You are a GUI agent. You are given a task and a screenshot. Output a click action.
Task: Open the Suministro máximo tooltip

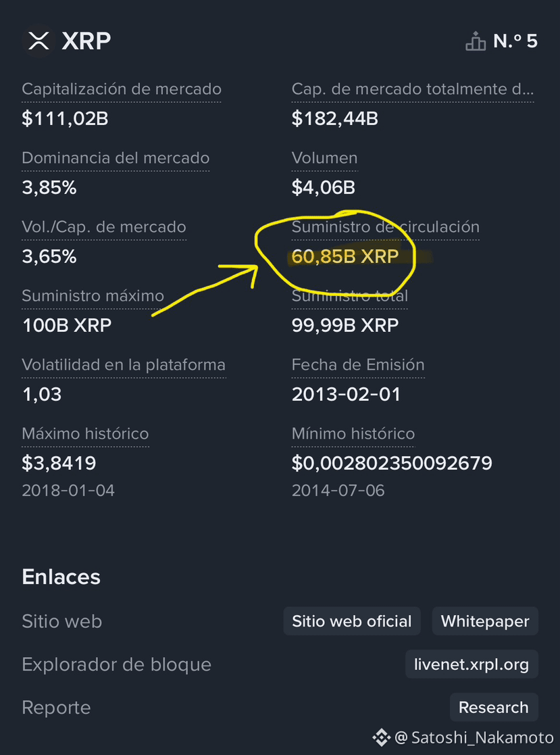(x=93, y=296)
